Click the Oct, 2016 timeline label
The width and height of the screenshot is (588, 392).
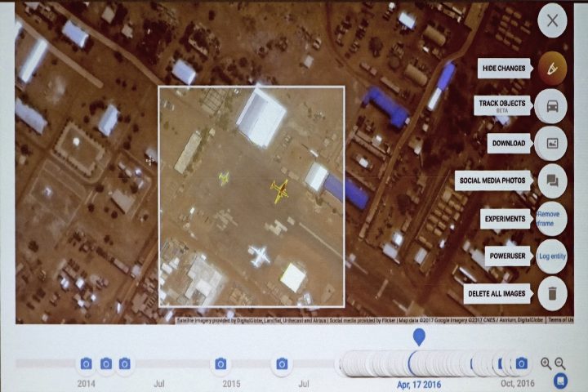(518, 383)
